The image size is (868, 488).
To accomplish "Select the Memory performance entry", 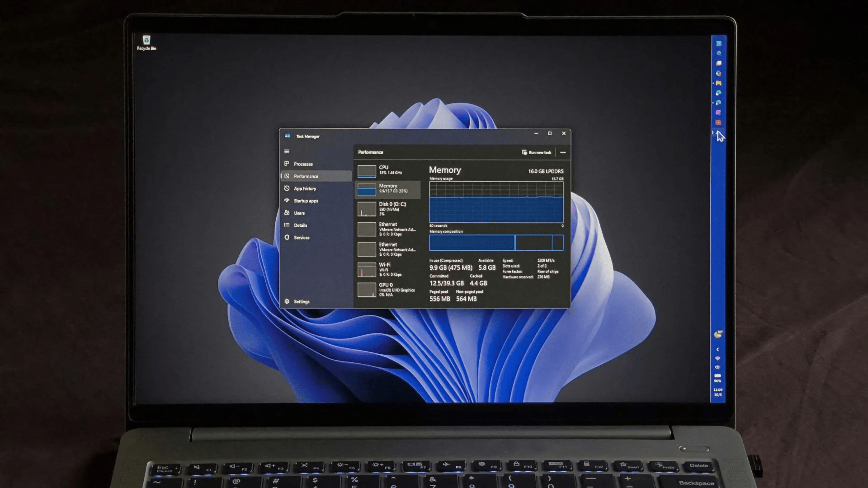I will coord(388,189).
